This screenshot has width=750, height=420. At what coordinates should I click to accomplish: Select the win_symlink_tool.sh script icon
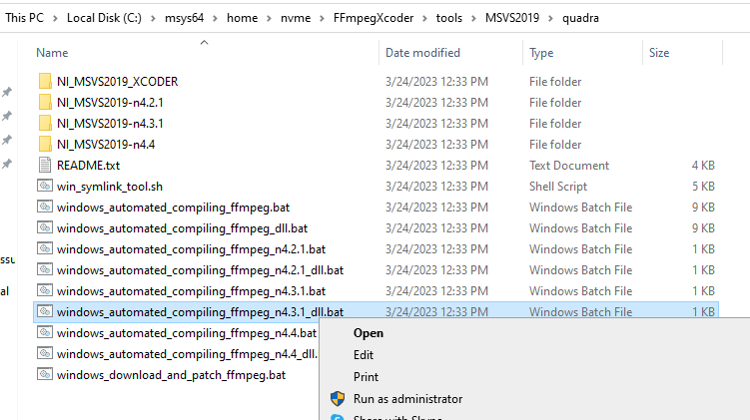tap(45, 186)
